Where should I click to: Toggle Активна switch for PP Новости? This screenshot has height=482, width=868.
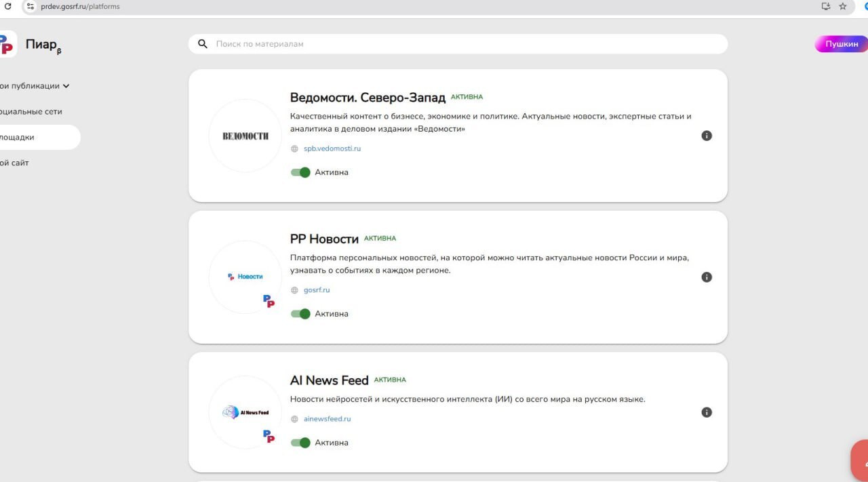(x=300, y=314)
